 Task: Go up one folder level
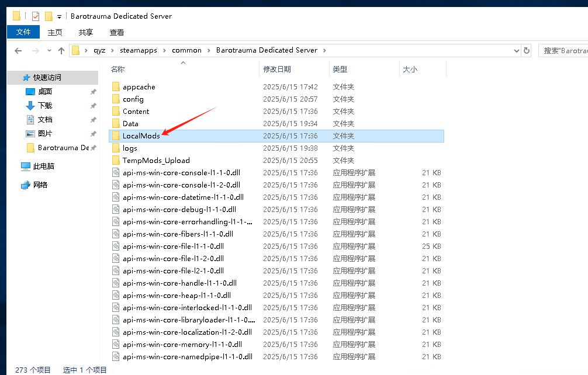click(61, 51)
